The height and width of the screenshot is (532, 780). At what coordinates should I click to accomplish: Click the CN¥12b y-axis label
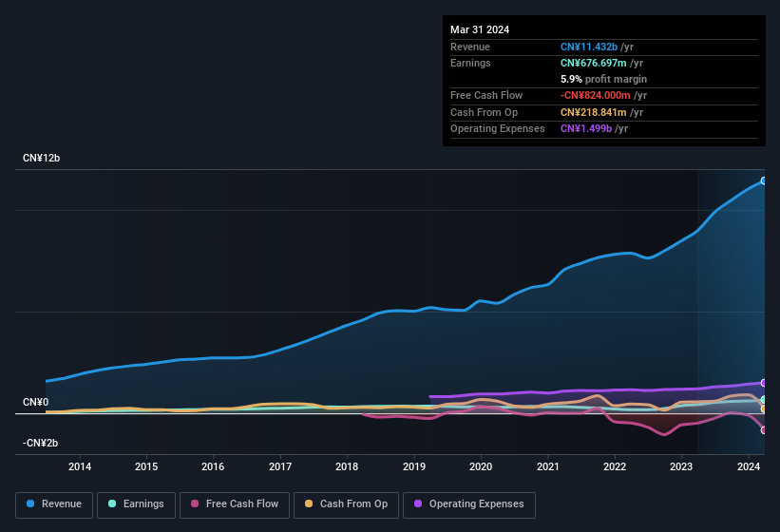pyautogui.click(x=41, y=158)
